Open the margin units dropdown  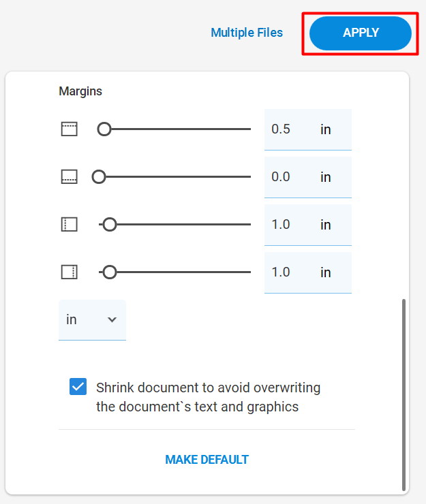92,320
